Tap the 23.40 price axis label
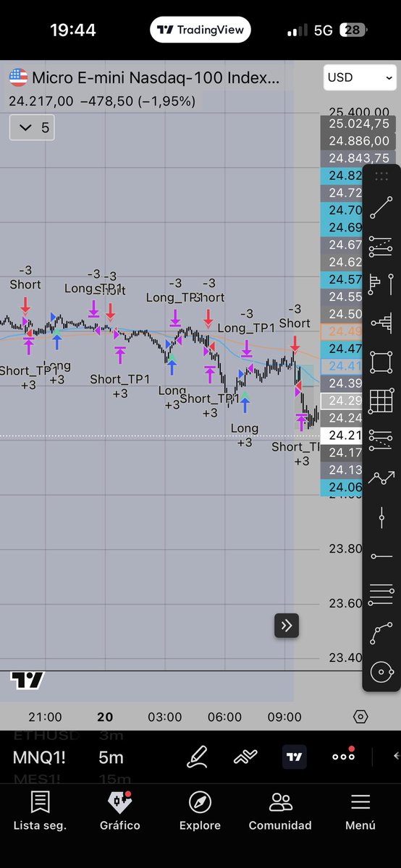Screen dimensions: 401x868 [x=345, y=658]
